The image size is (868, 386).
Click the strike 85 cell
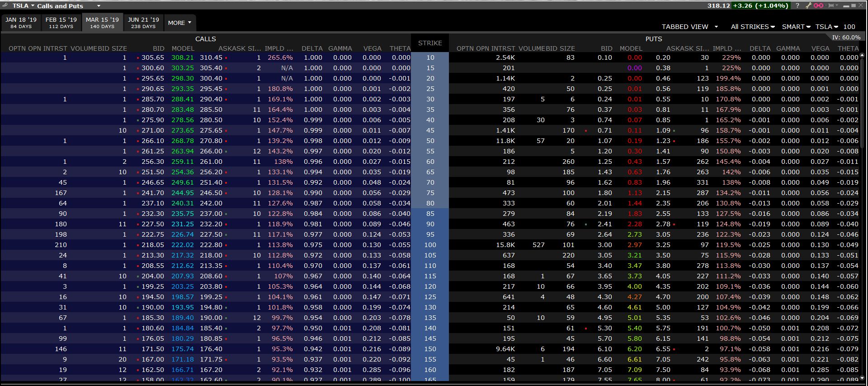click(x=430, y=214)
